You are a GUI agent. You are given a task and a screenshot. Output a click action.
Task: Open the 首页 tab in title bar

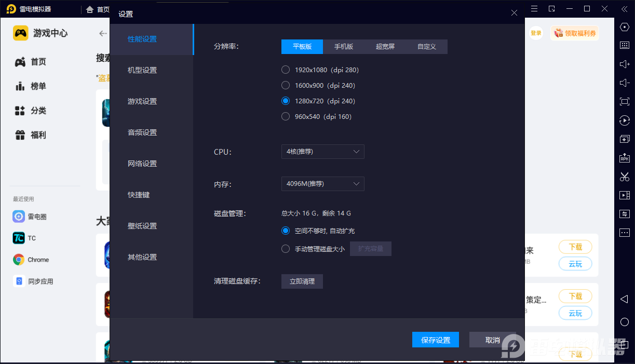[x=98, y=9]
